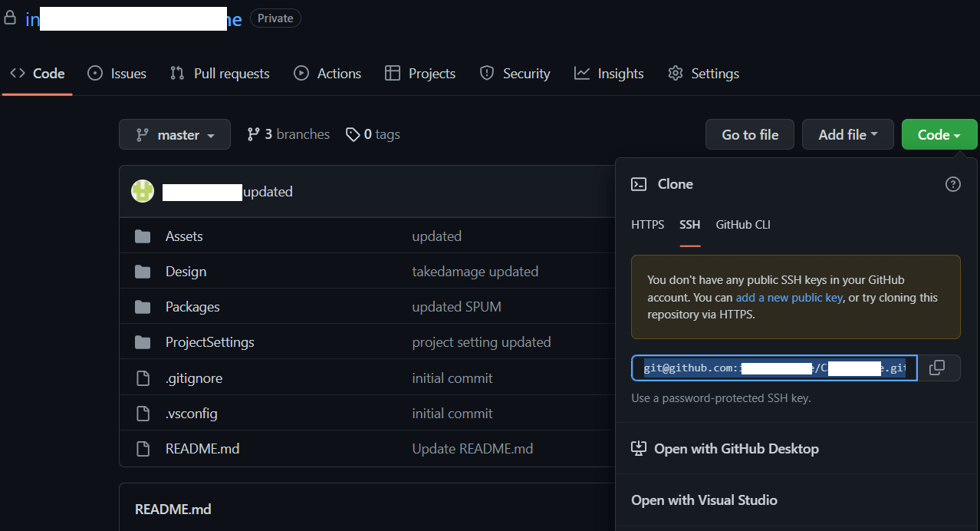The height and width of the screenshot is (531, 980).
Task: Click the .gitignore file icon
Action: [143, 378]
